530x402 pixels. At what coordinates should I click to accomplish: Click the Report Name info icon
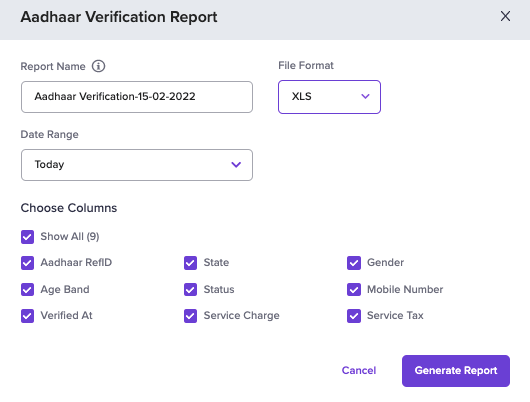tap(98, 66)
